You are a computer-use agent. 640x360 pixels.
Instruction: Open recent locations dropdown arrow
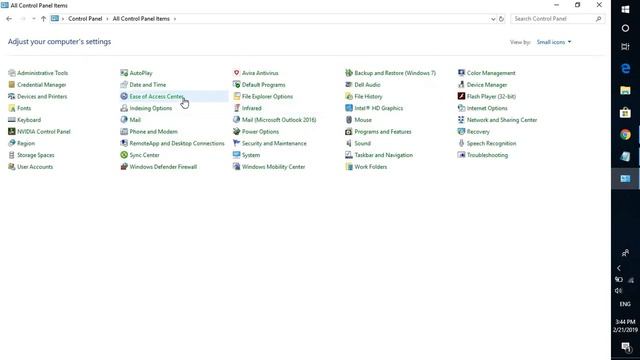pyautogui.click(x=33, y=19)
